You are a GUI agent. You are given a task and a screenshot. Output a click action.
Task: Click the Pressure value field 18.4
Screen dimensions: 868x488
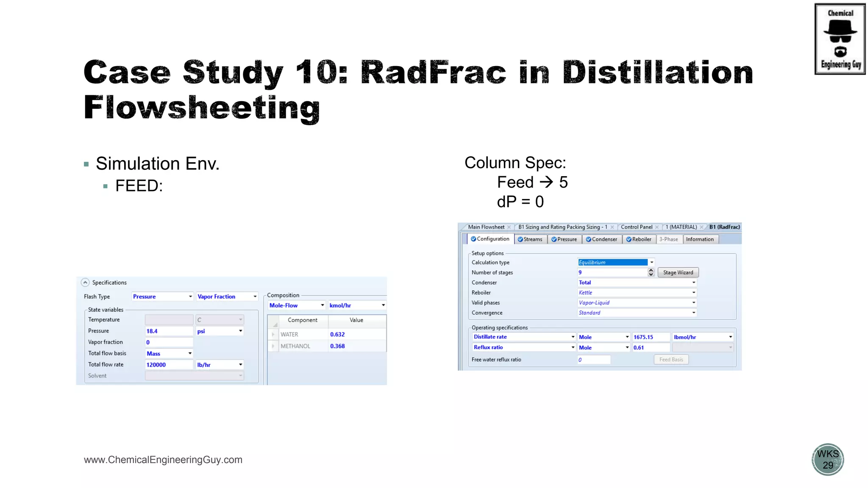pos(169,331)
